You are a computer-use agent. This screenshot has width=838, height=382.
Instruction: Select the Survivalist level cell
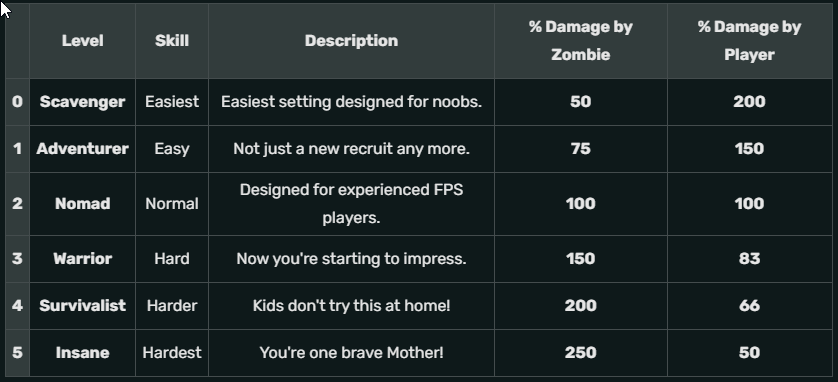pyautogui.click(x=82, y=306)
